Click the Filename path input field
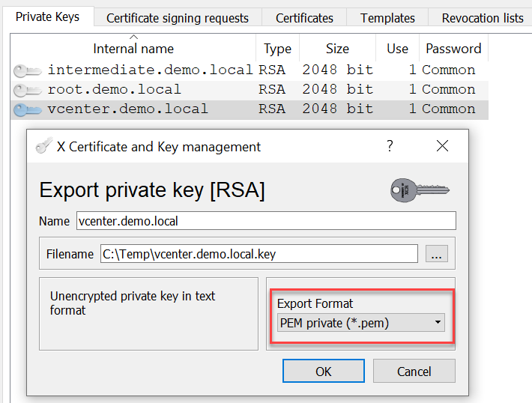The image size is (532, 403). tap(259, 254)
